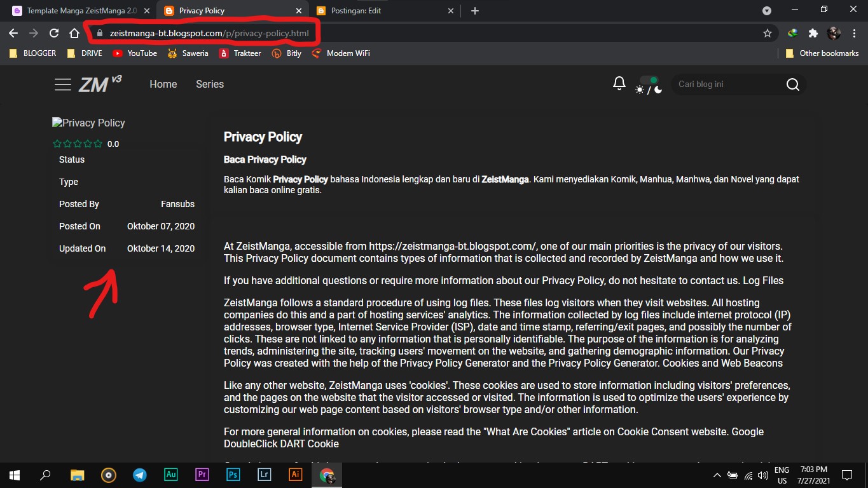Open the Extensions puzzle icon
This screenshot has width=868, height=488.
[x=813, y=33]
